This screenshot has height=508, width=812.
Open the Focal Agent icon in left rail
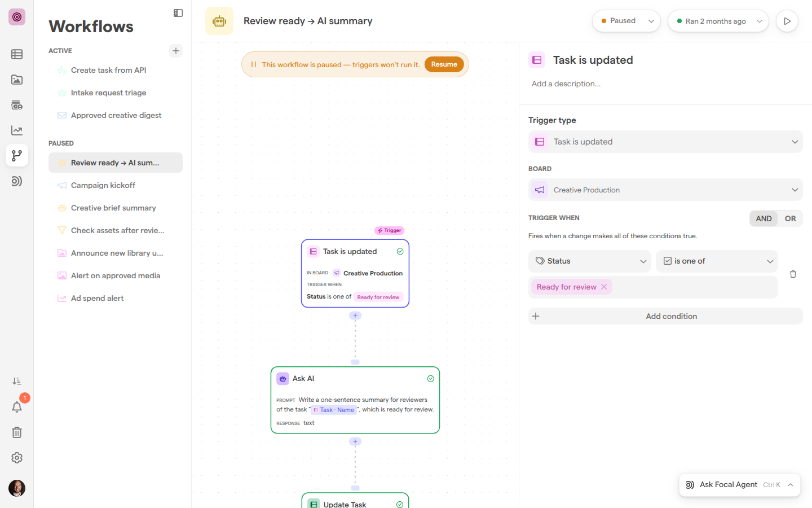coord(17,181)
